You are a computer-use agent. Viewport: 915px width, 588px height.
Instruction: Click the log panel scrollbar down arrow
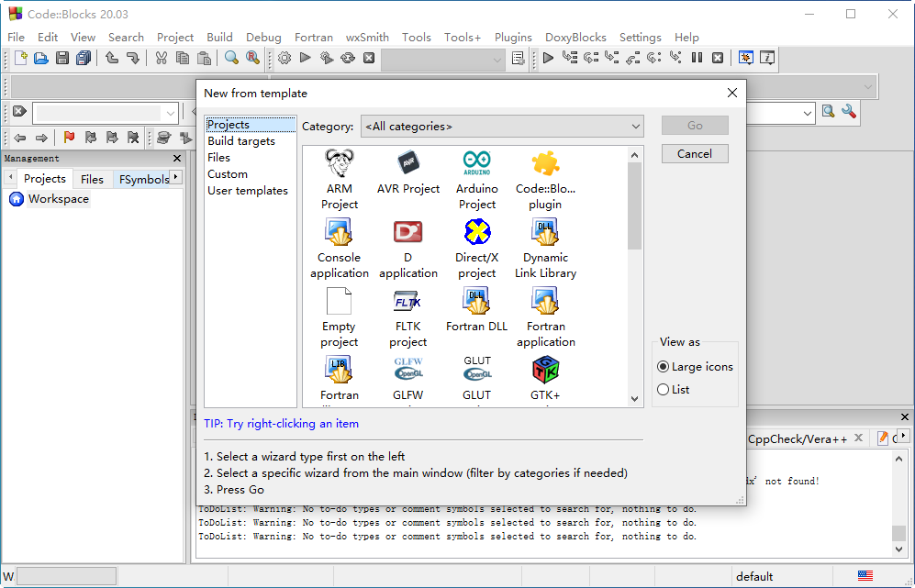click(899, 549)
